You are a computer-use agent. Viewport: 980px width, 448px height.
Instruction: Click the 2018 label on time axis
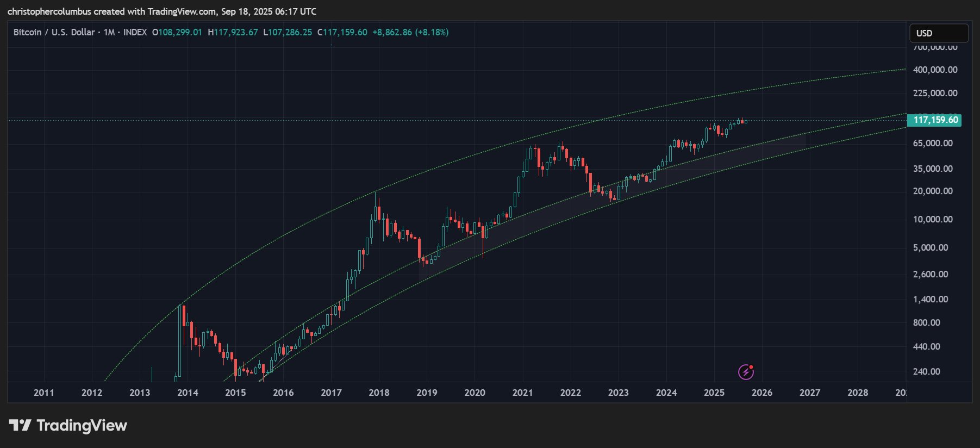[x=379, y=393]
